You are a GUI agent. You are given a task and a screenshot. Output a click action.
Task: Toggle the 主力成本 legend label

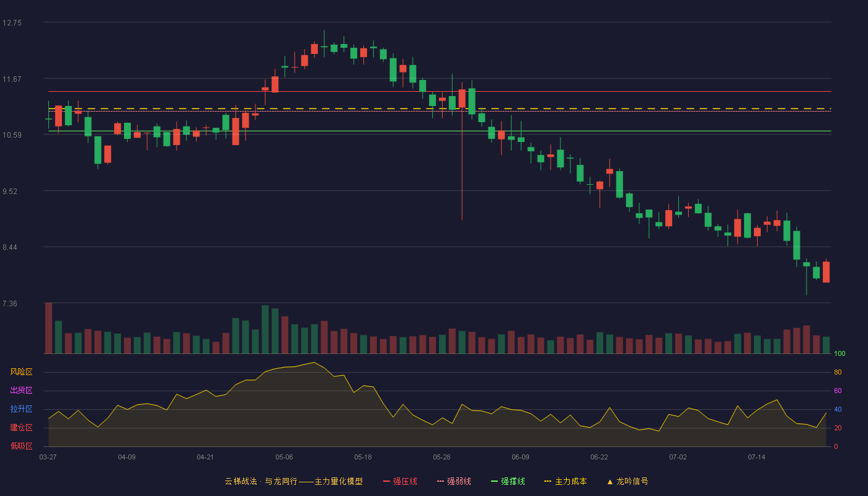point(570,481)
